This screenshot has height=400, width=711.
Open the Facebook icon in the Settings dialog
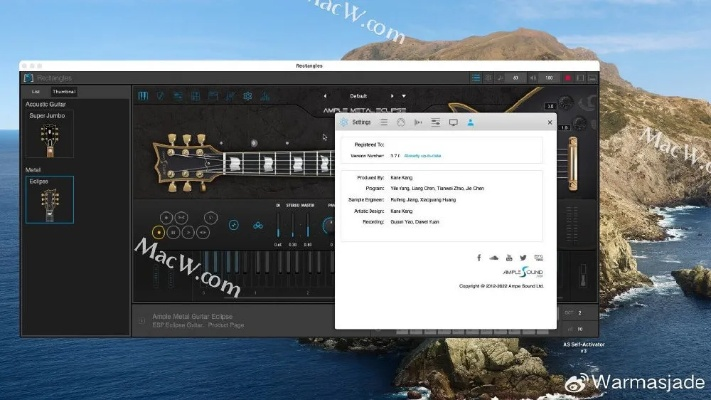[x=480, y=258]
